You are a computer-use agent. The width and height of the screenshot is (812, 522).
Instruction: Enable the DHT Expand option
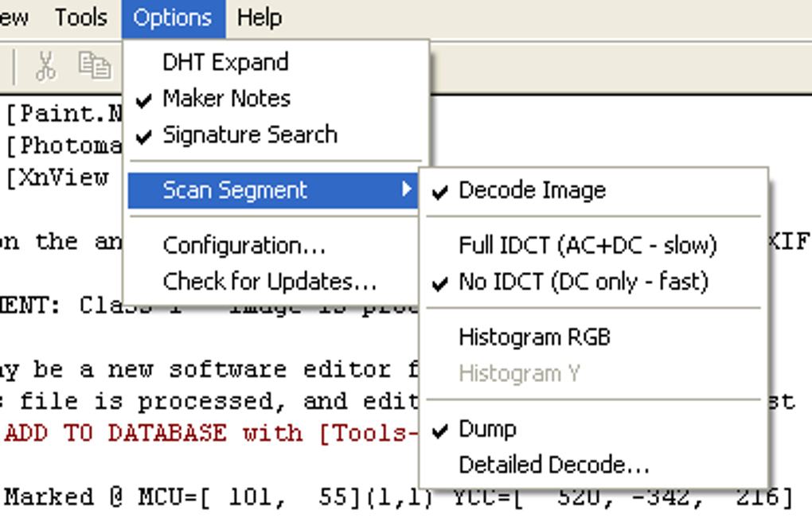coord(225,62)
